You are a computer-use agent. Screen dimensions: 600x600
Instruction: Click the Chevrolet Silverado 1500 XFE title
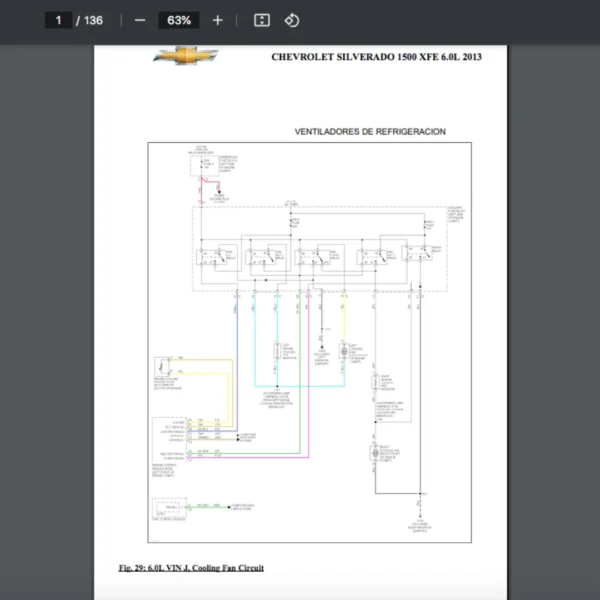(376, 57)
